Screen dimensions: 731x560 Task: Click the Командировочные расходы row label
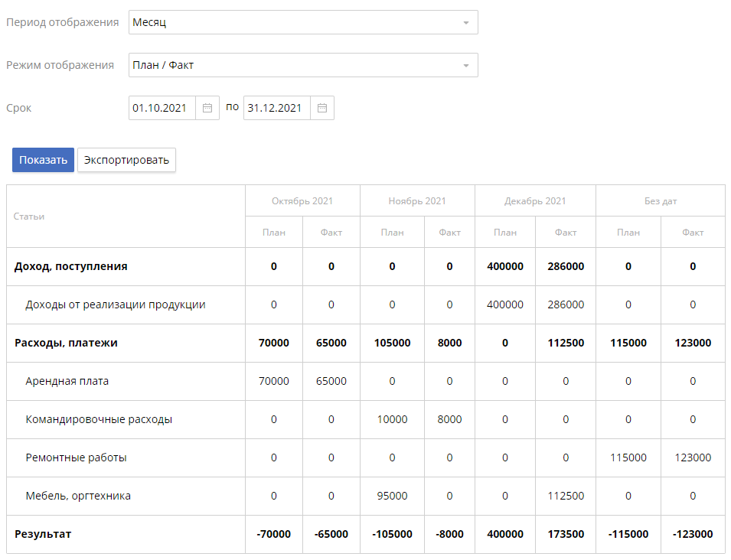tap(99, 420)
